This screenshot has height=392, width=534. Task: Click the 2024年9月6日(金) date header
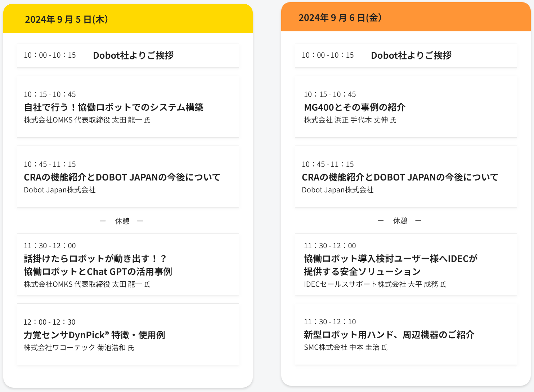(406, 17)
